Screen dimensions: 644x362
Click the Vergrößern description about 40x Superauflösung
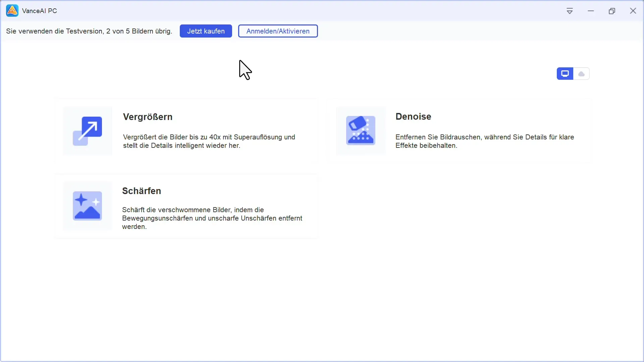click(x=209, y=141)
